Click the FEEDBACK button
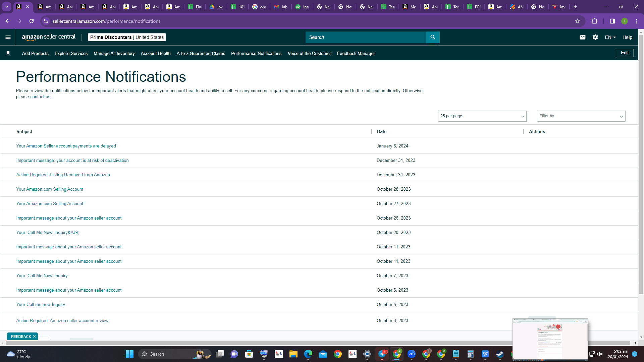 click(x=21, y=337)
